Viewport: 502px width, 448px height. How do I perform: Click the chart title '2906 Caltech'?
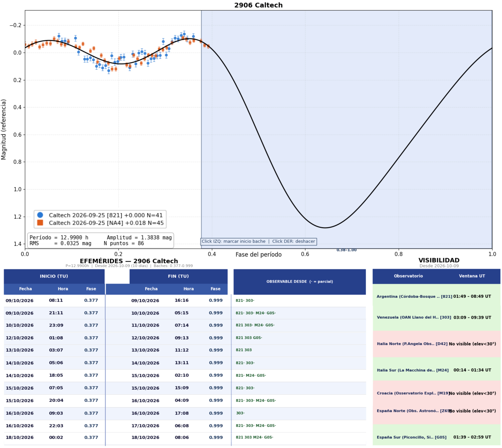258,5
